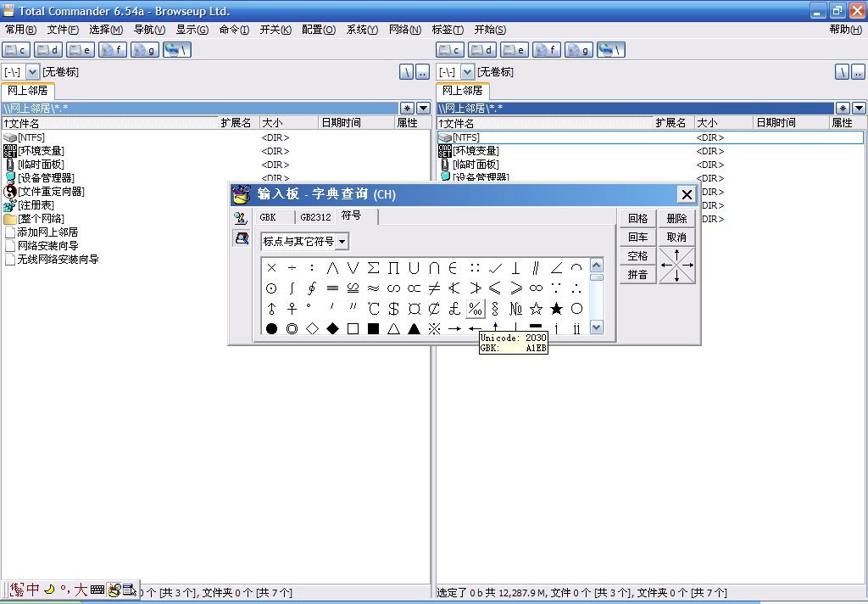
Task: Click the 拼音 pinyin button
Action: point(637,275)
